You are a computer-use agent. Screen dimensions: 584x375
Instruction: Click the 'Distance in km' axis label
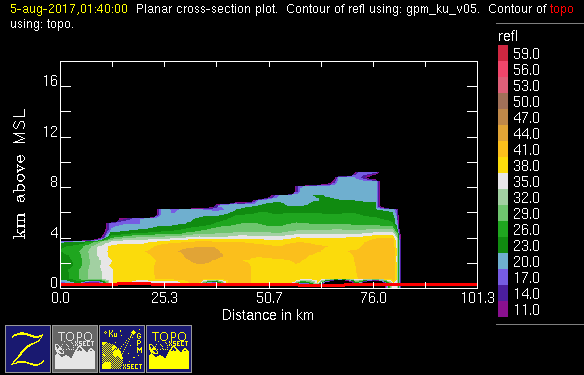268,315
